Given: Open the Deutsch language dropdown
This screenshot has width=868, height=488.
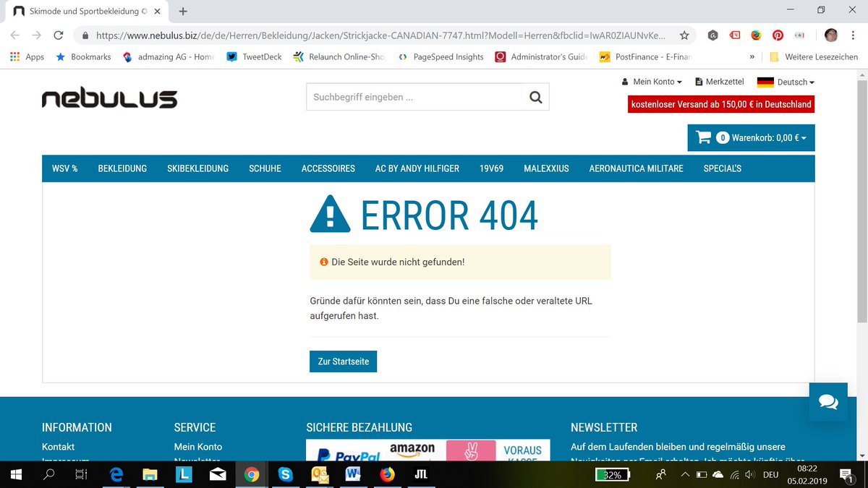Looking at the screenshot, I should (786, 82).
